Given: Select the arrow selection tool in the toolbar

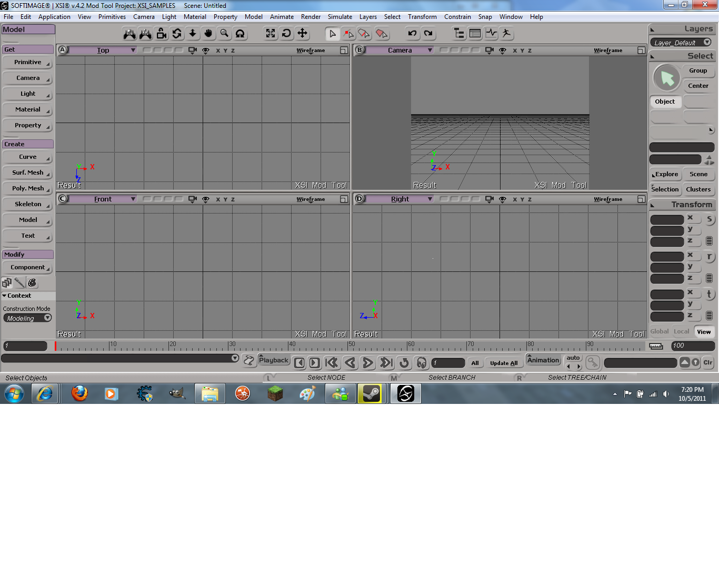Looking at the screenshot, I should click(333, 33).
